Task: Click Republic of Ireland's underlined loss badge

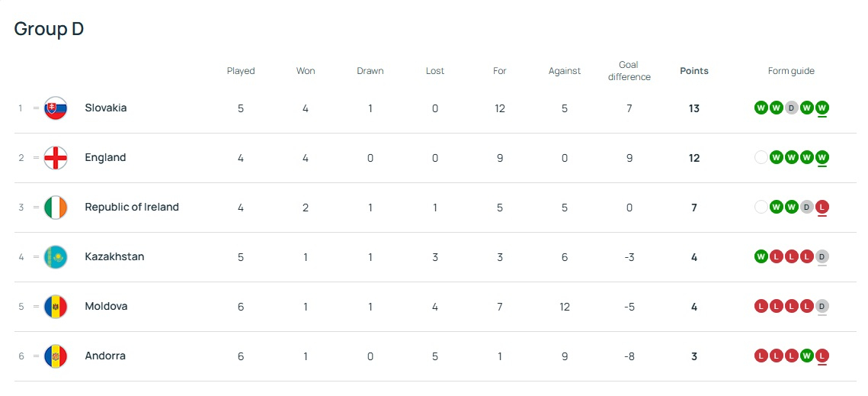Action: click(x=822, y=207)
